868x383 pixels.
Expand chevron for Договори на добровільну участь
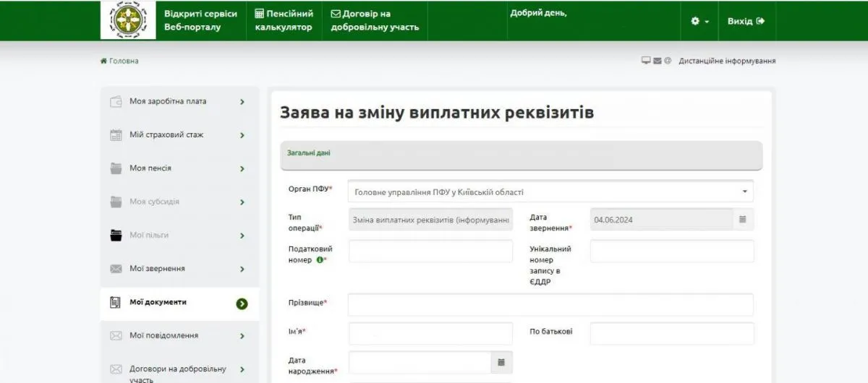242,370
